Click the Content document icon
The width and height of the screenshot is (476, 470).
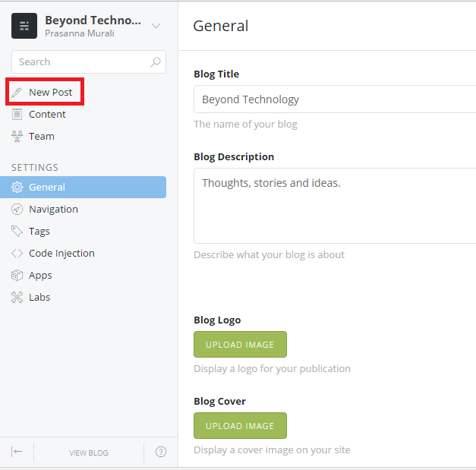pyautogui.click(x=17, y=115)
